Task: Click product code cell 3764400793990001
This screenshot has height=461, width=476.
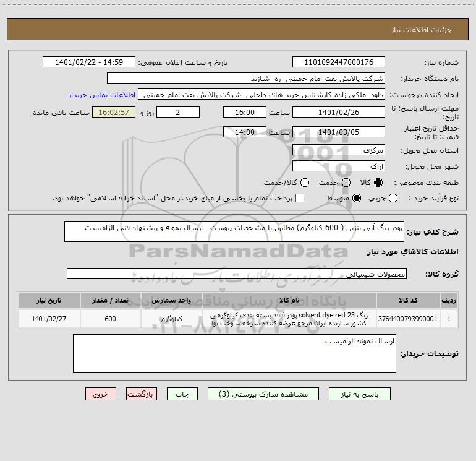Action: tap(408, 319)
